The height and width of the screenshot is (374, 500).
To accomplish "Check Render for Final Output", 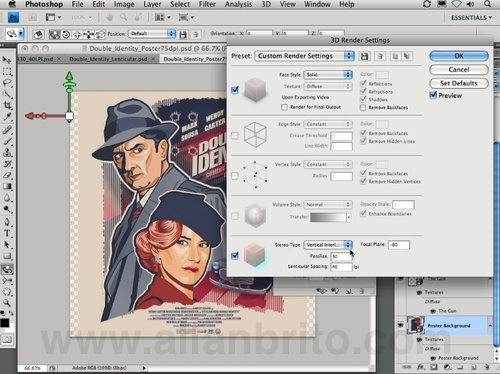I will 284,107.
